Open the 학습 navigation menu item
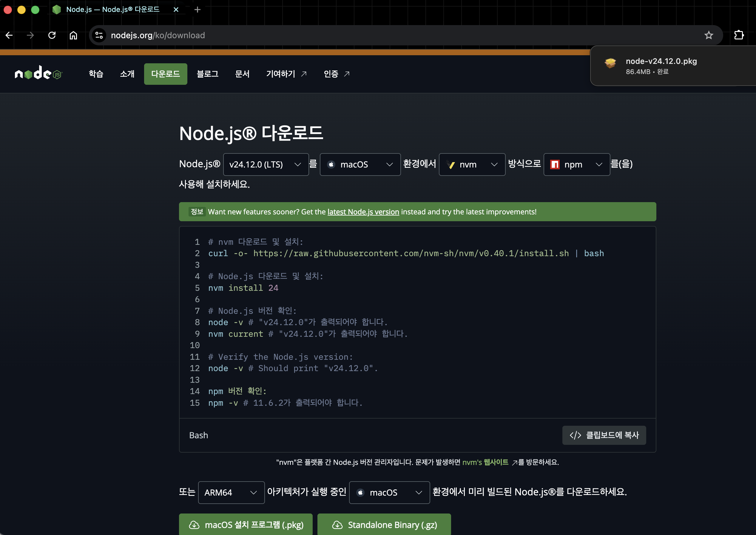The height and width of the screenshot is (535, 756). 96,74
